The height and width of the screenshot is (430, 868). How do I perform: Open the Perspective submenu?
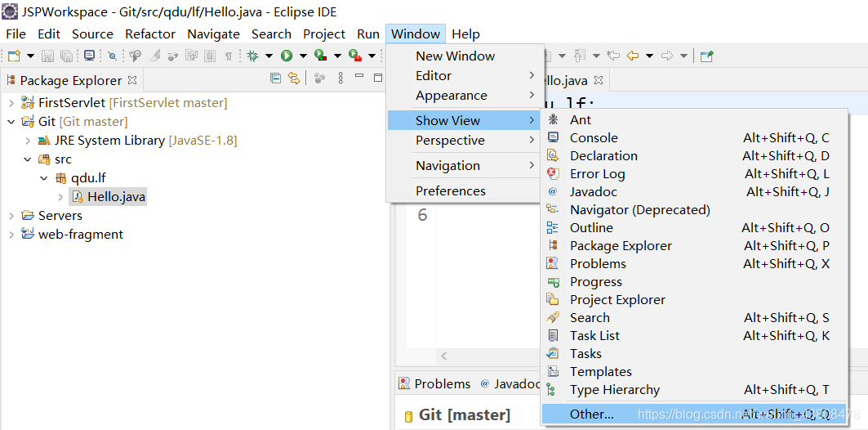point(463,141)
